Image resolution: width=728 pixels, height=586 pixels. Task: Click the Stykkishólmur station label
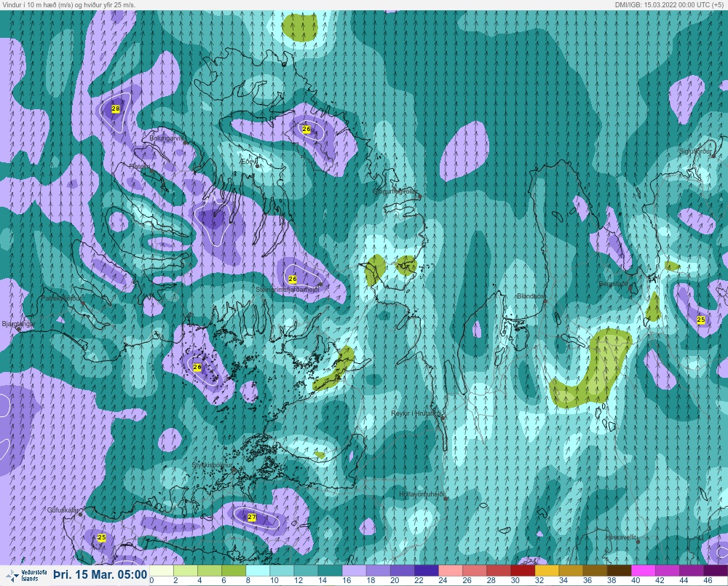212,465
